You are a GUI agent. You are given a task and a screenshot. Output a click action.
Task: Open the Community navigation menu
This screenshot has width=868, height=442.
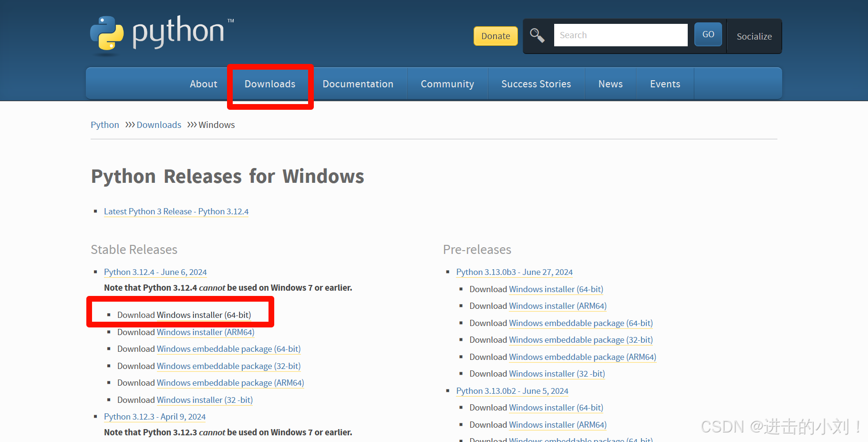pyautogui.click(x=447, y=84)
